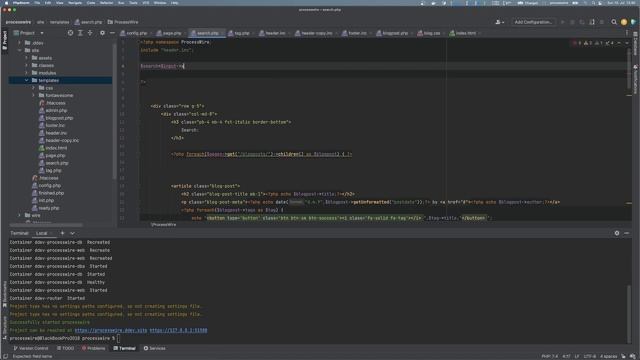Click Add Configuration button

(x=533, y=22)
